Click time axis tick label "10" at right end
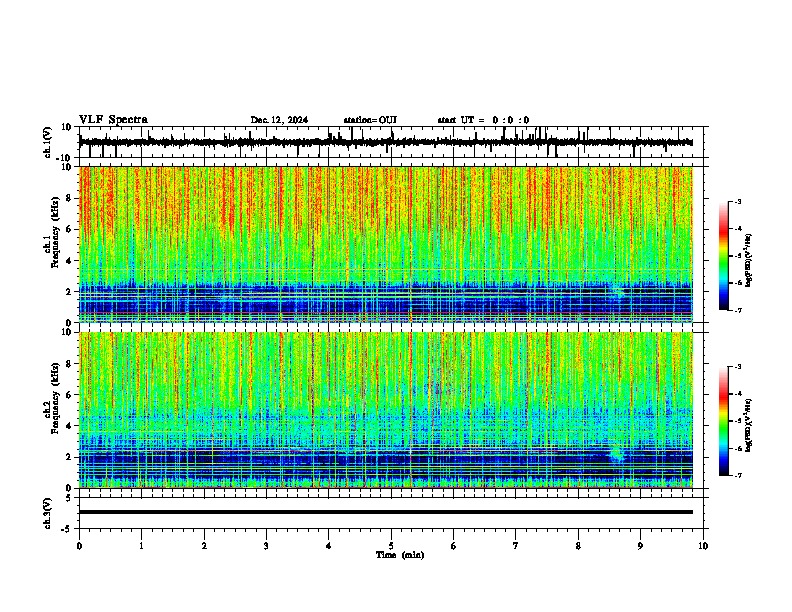This screenshot has width=792, height=612. [x=703, y=546]
